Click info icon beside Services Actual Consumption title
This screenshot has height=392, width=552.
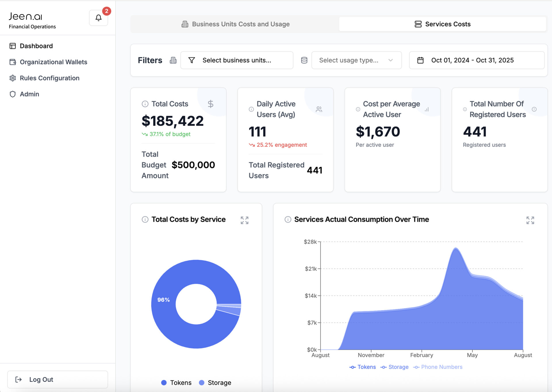pyautogui.click(x=287, y=219)
